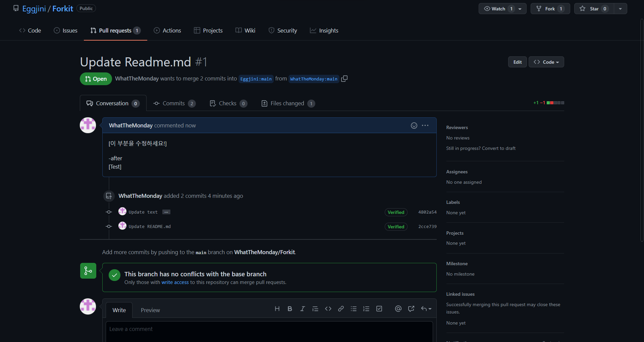644x342 pixels.
Task: Select the Write comment tab
Action: coord(119,310)
